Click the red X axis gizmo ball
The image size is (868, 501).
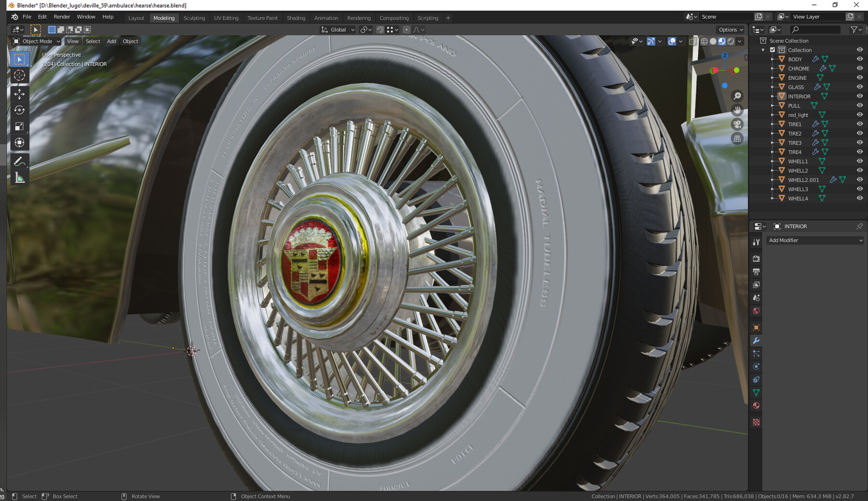[715, 70]
